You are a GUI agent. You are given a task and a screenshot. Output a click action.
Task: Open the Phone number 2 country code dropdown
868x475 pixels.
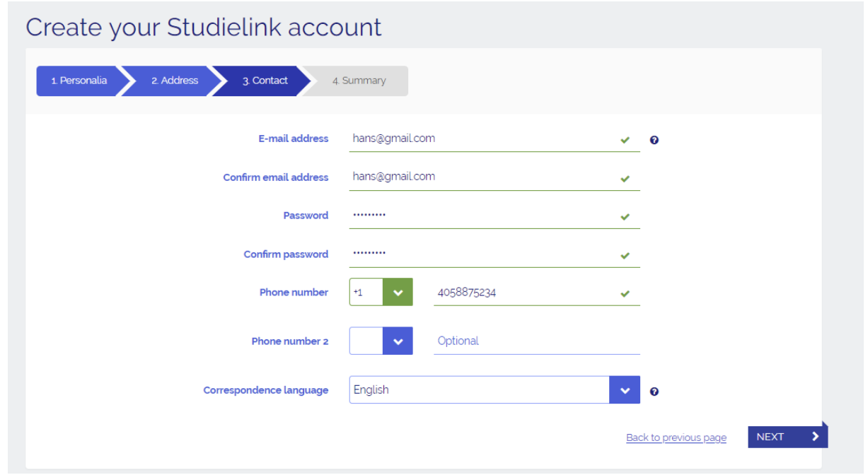point(398,341)
